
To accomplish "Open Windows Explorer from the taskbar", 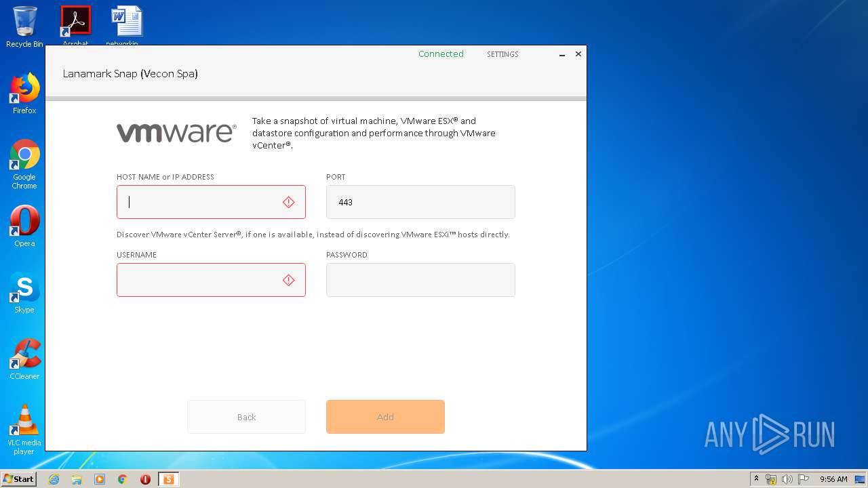I will 77,479.
